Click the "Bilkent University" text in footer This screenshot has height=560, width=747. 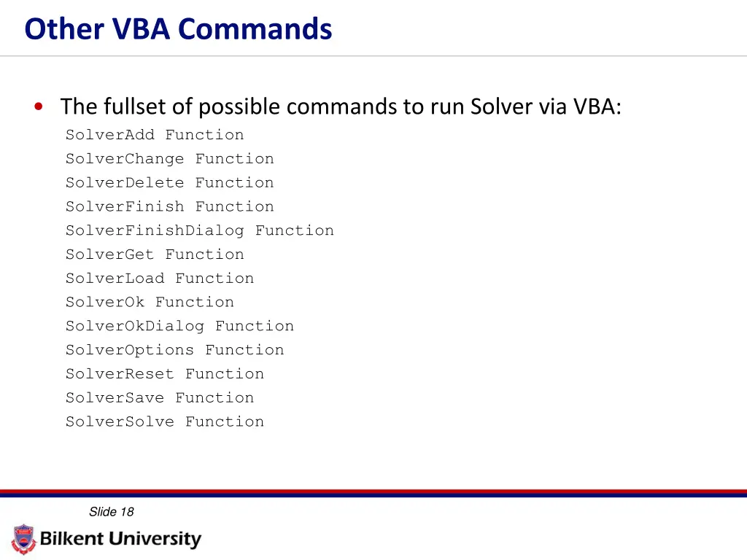[120, 540]
